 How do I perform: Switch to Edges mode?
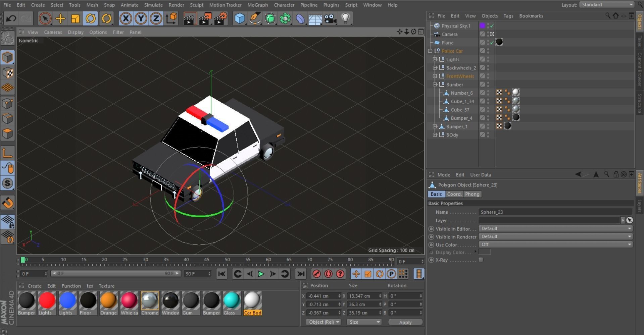tap(8, 119)
